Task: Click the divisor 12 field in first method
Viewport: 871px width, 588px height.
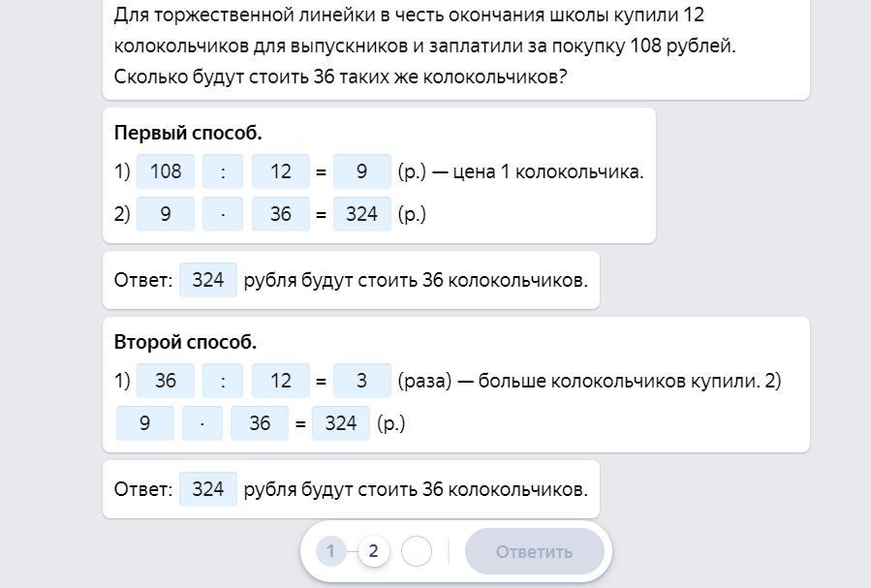Action: coord(281,171)
